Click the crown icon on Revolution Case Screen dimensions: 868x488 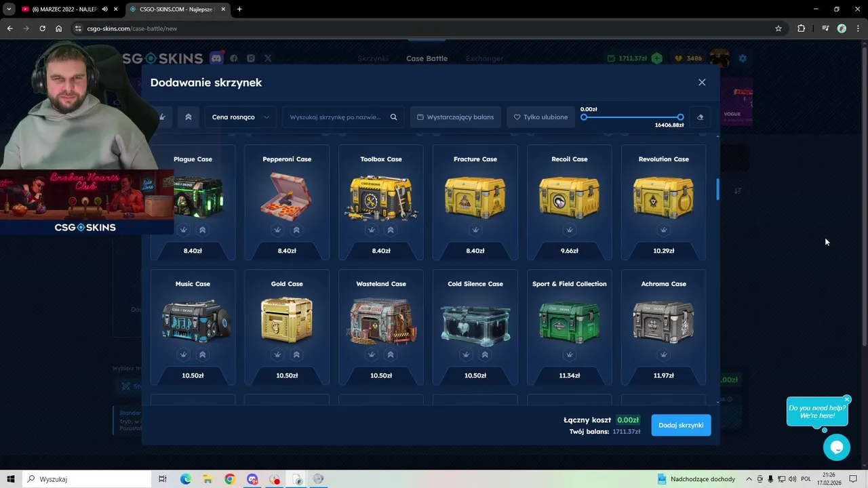pos(664,230)
